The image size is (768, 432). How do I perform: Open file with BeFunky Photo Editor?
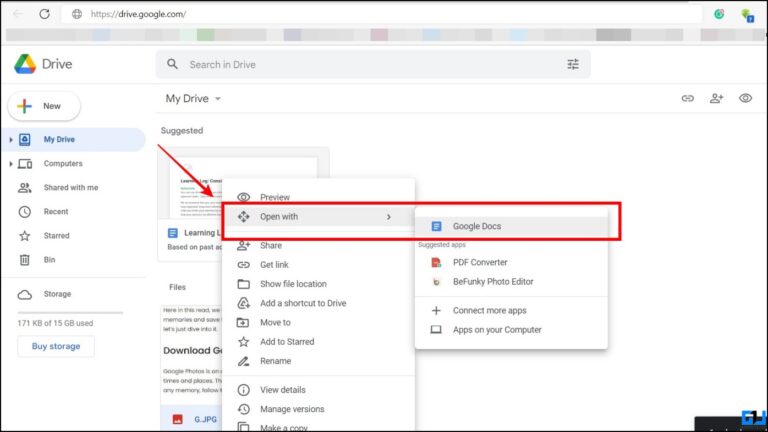(x=511, y=282)
